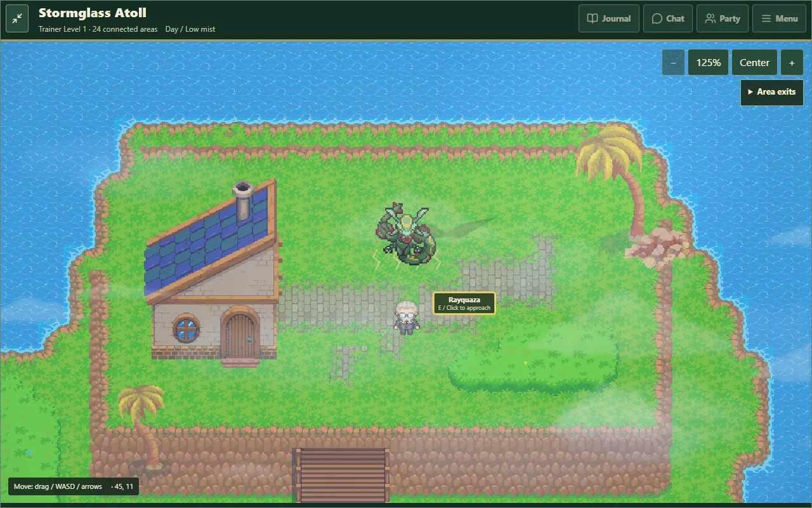Click the wooden stairs at the cliff
Image resolution: width=812 pixels, height=508 pixels.
coord(342,474)
